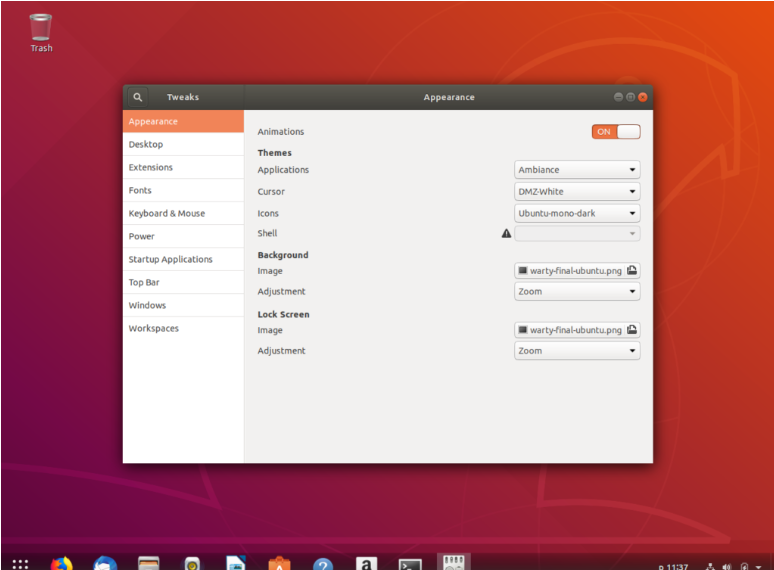Select Desktop in the Tweaks sidebar
774x570 pixels.
(183, 144)
